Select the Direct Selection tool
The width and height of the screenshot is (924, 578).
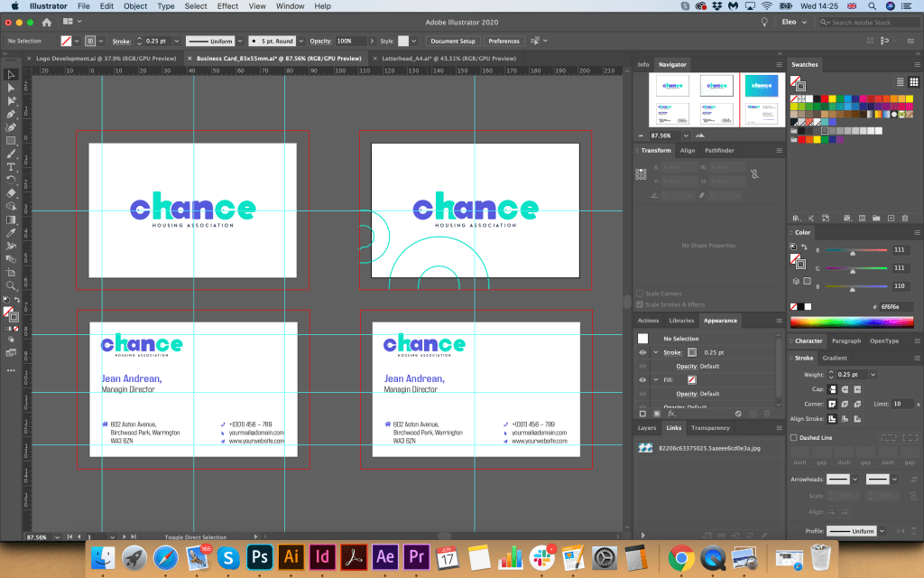tap(11, 88)
